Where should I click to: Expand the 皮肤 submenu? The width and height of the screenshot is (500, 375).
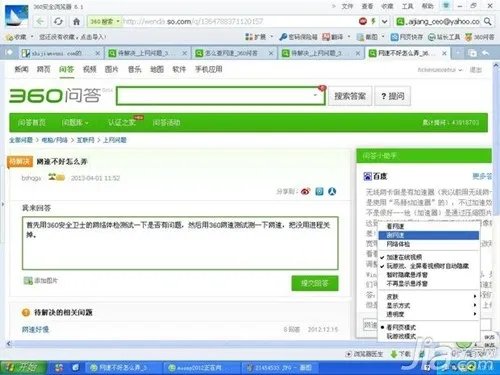point(429,296)
